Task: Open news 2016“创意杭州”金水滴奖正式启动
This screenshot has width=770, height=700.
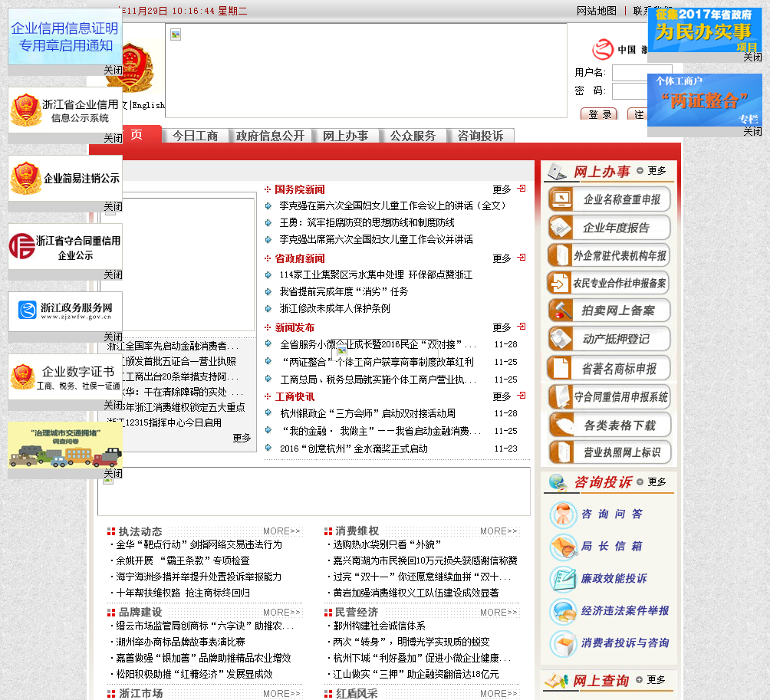Action: pos(354,449)
